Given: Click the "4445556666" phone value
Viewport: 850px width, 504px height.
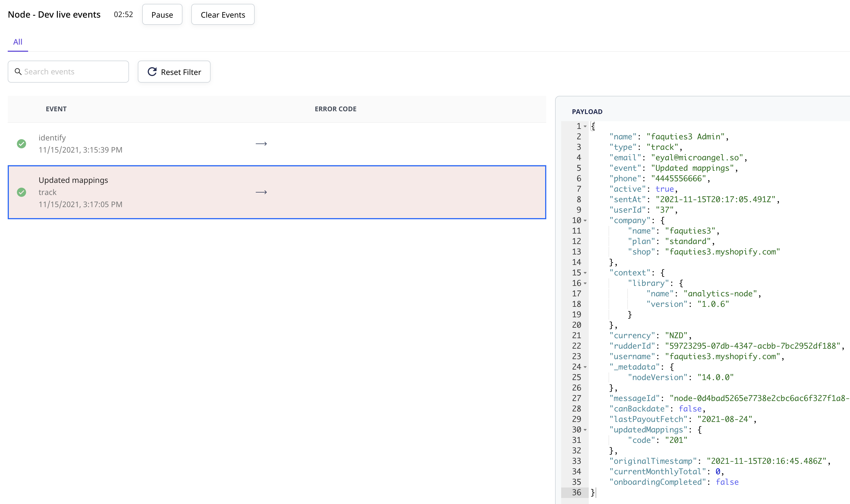Looking at the screenshot, I should tap(678, 179).
